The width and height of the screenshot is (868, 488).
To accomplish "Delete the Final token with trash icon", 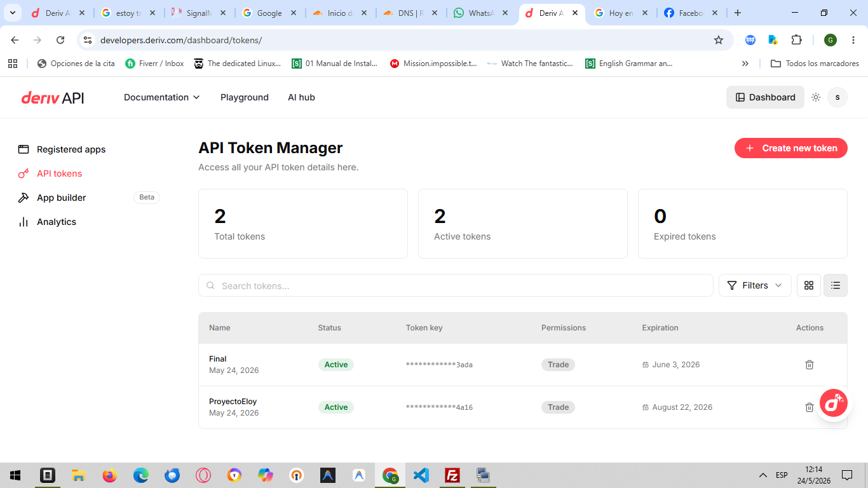I will click(x=810, y=365).
